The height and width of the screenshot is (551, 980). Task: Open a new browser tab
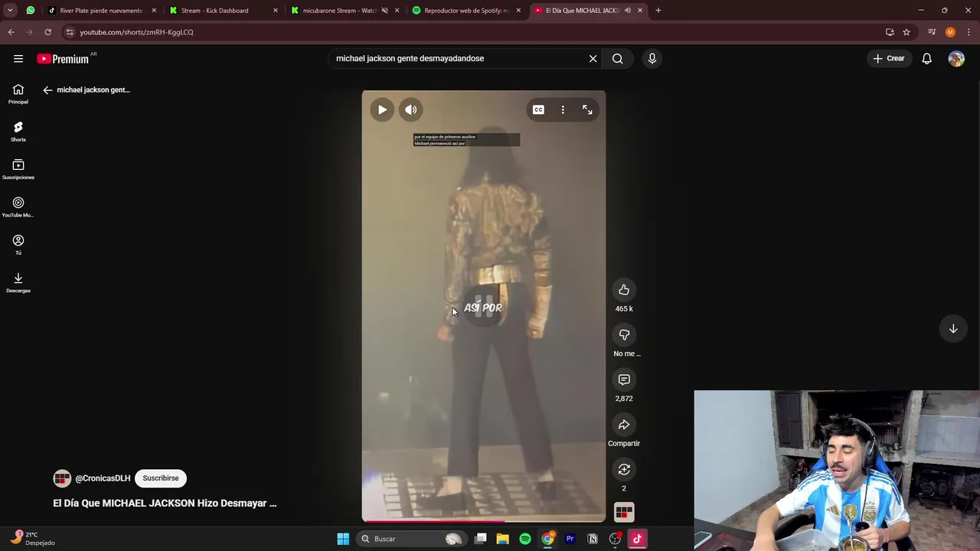tap(658, 11)
